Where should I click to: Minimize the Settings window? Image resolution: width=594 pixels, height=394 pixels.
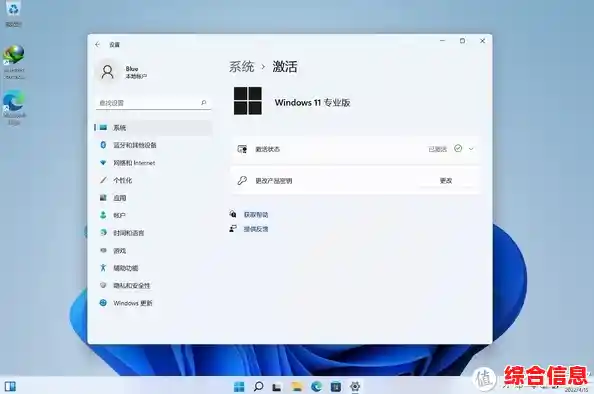click(x=442, y=41)
